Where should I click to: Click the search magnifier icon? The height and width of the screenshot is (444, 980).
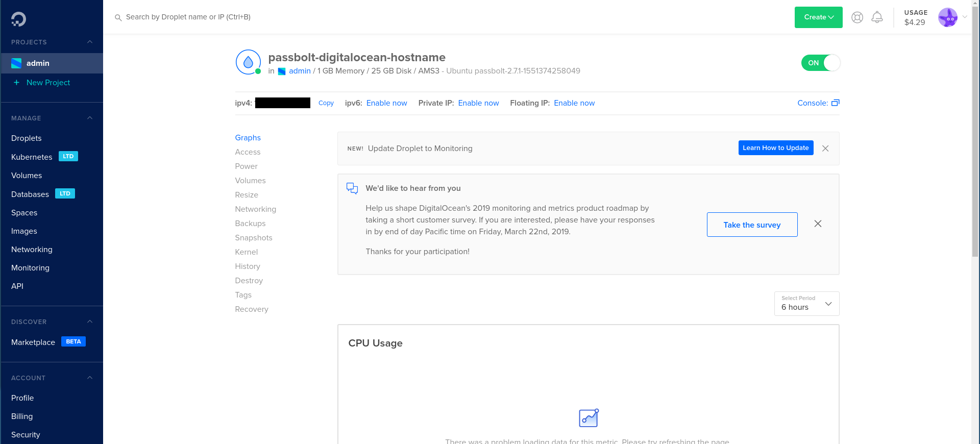pos(118,17)
